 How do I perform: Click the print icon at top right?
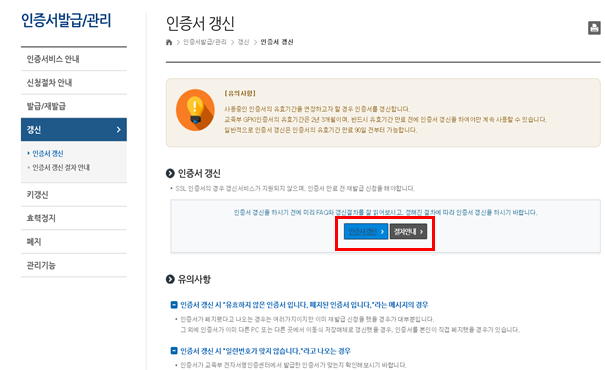(x=594, y=28)
